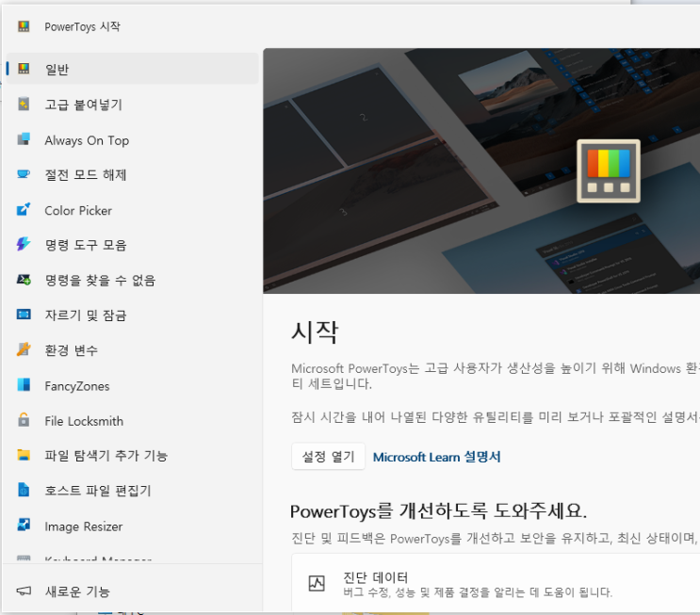Click the 명령 도구 모음 lightning icon
700x615 pixels.
point(24,244)
